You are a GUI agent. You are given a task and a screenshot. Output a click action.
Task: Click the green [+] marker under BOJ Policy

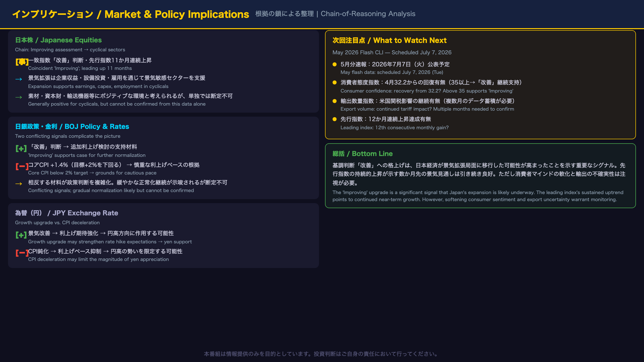[x=21, y=149]
